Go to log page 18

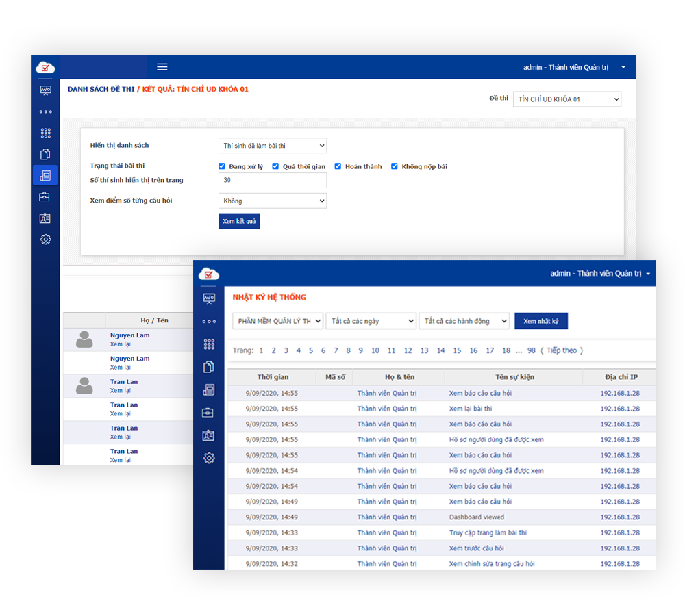(x=506, y=350)
